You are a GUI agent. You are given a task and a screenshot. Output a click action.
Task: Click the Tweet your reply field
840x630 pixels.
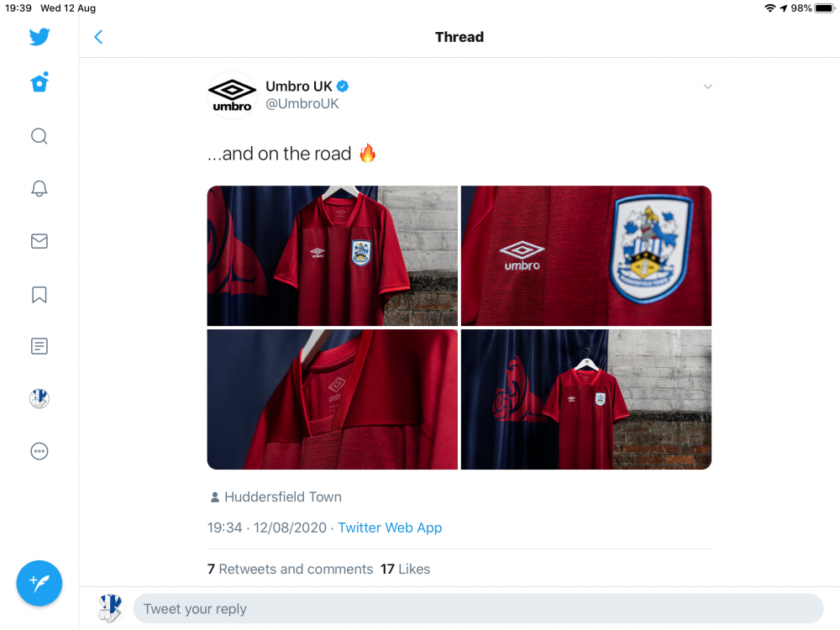(x=477, y=609)
